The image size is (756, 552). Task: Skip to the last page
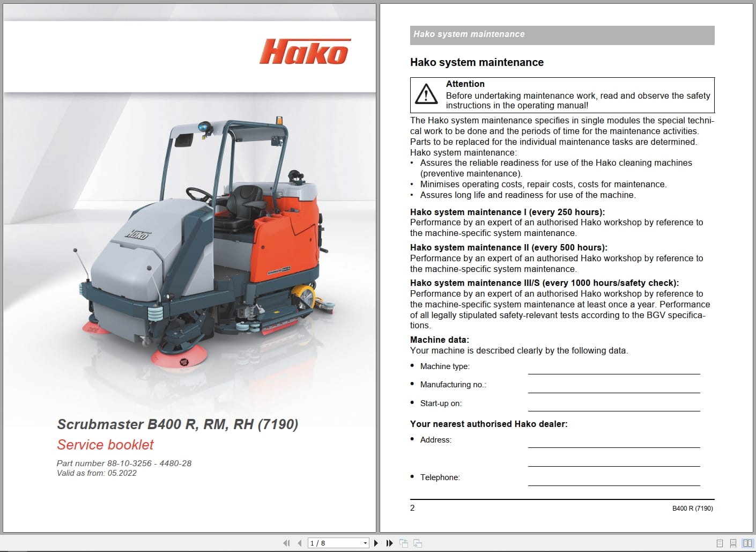pos(389,543)
